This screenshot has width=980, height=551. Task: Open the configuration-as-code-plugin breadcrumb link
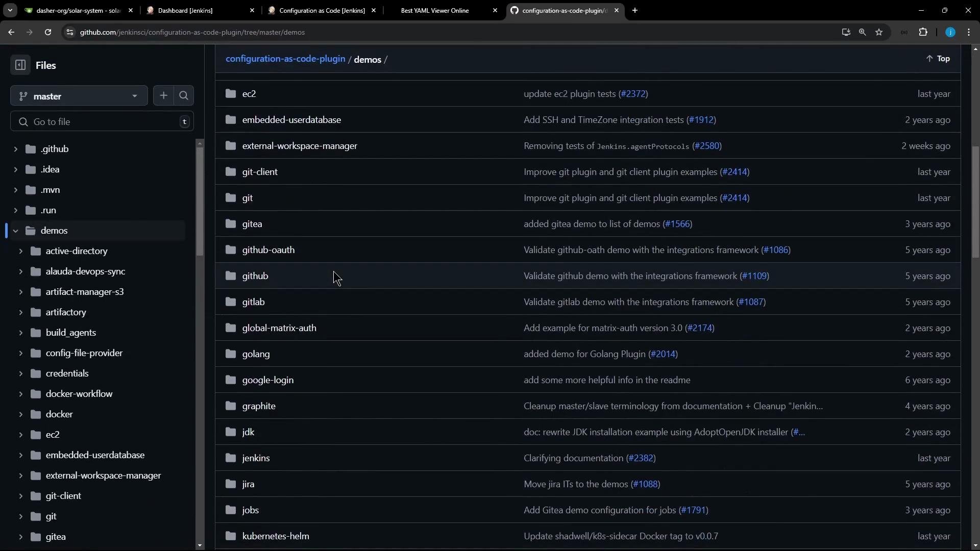tap(285, 59)
